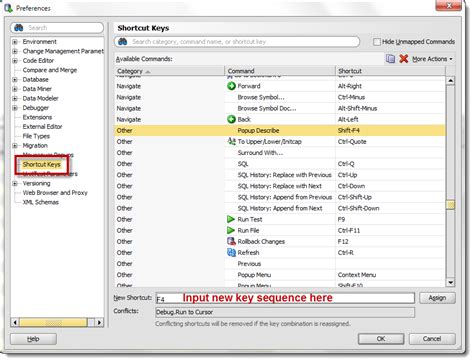Image resolution: width=474 pixels, height=362 pixels.
Task: Click the red X remove shortcut icon
Action: pyautogui.click(x=404, y=59)
